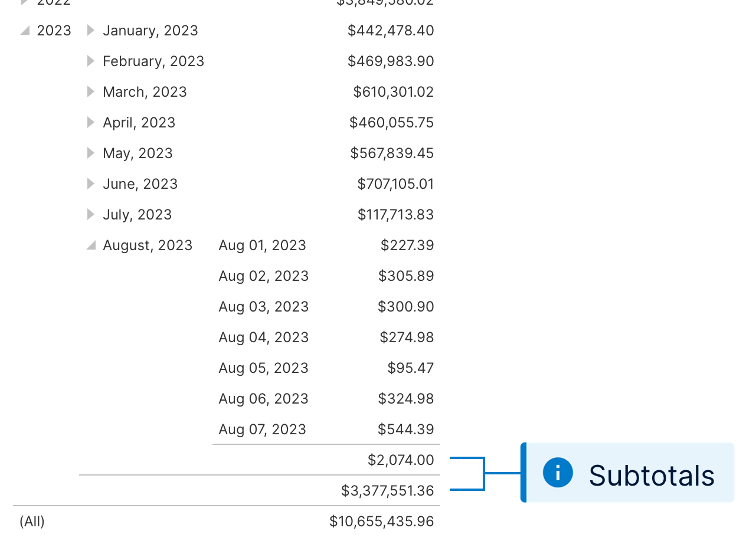Click the $3,377,551.36 yearly subtotal
Viewport: 756px width, 544px height.
click(388, 490)
